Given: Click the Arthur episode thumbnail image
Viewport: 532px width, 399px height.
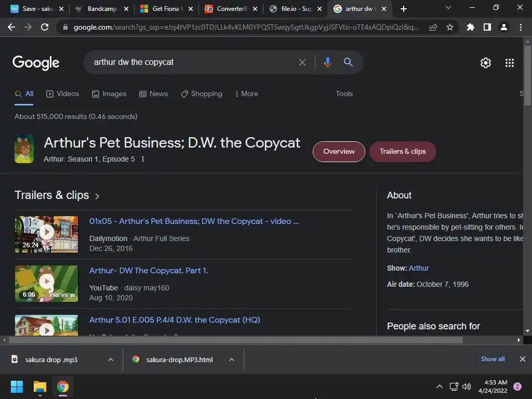Looking at the screenshot, I should [x=24, y=149].
